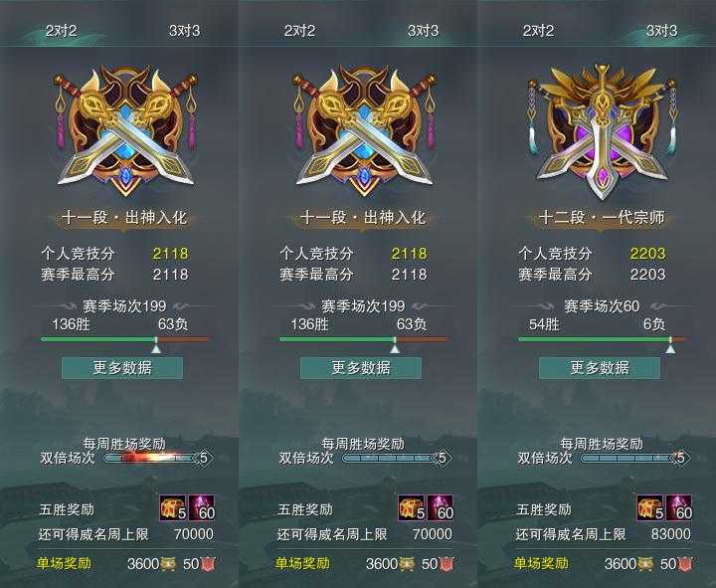Select the highlighted 2对2 tab in the first panel
716x588 pixels.
[x=62, y=31]
